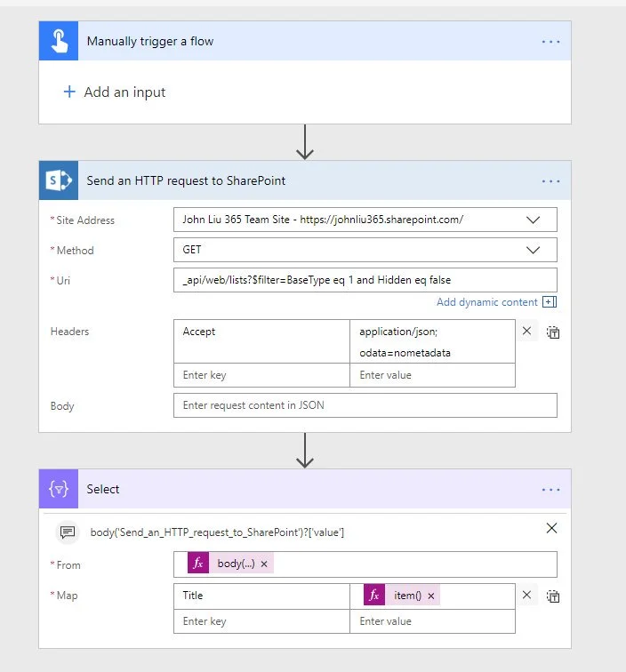The height and width of the screenshot is (672, 626).
Task: Open the SharePoint action's ellipsis menu
Action: (x=551, y=181)
